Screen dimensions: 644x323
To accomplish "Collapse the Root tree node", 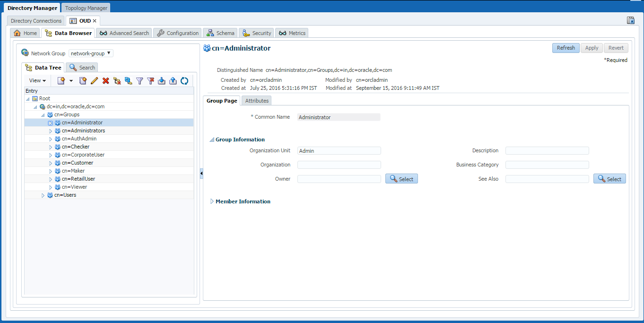I will [x=28, y=99].
